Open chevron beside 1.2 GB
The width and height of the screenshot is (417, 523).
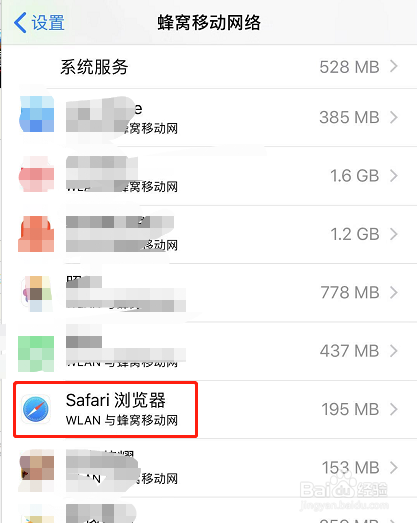[x=394, y=234]
